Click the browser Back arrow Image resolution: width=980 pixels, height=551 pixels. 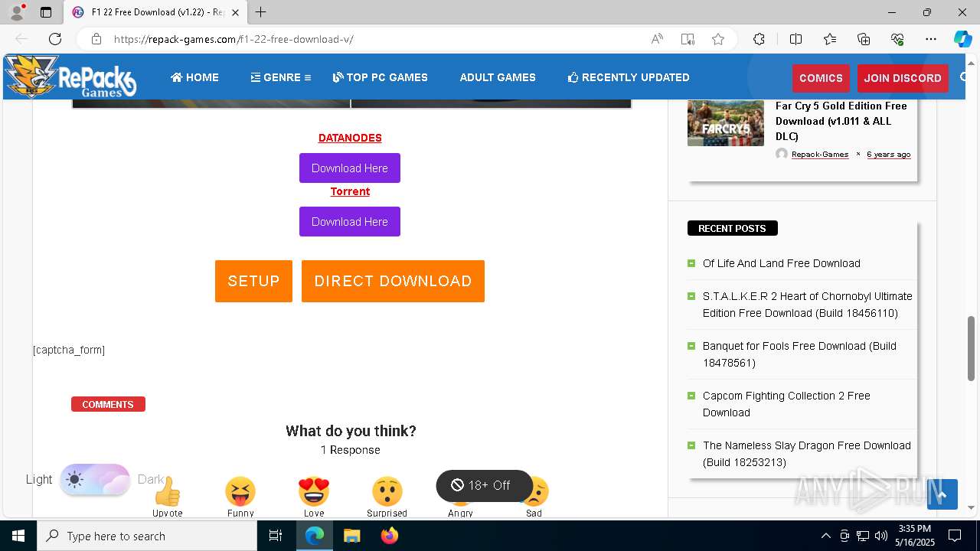pos(21,39)
